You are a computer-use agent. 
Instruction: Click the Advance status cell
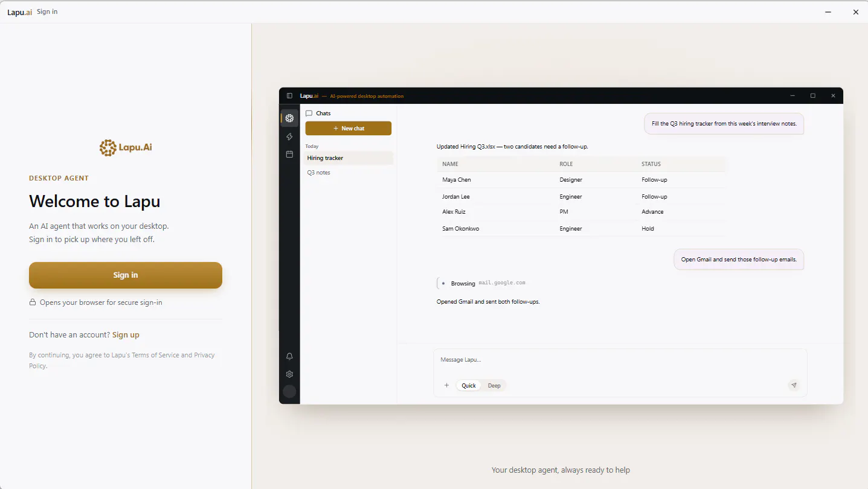[x=652, y=212]
